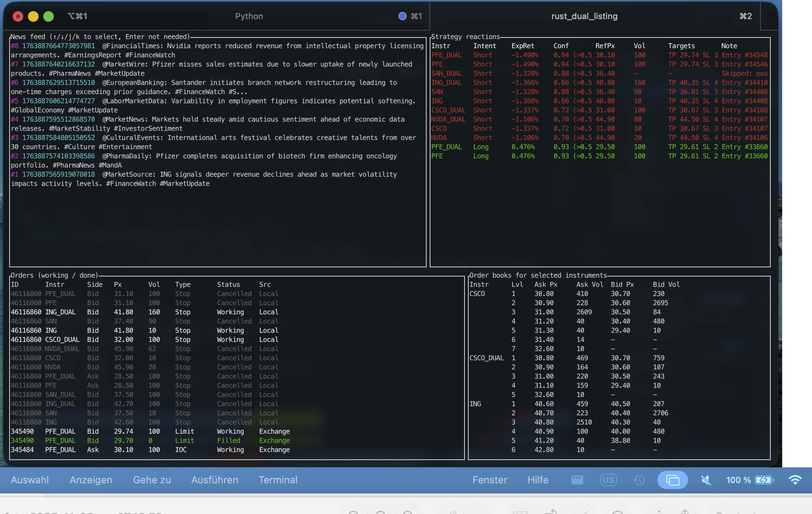Viewport: 812px width, 514px height.
Task: Open the Time Machine clock icon
Action: pyautogui.click(x=639, y=480)
